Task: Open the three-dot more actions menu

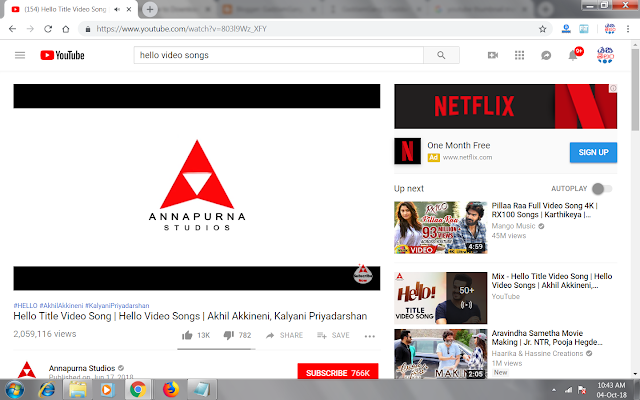Action: tap(369, 336)
